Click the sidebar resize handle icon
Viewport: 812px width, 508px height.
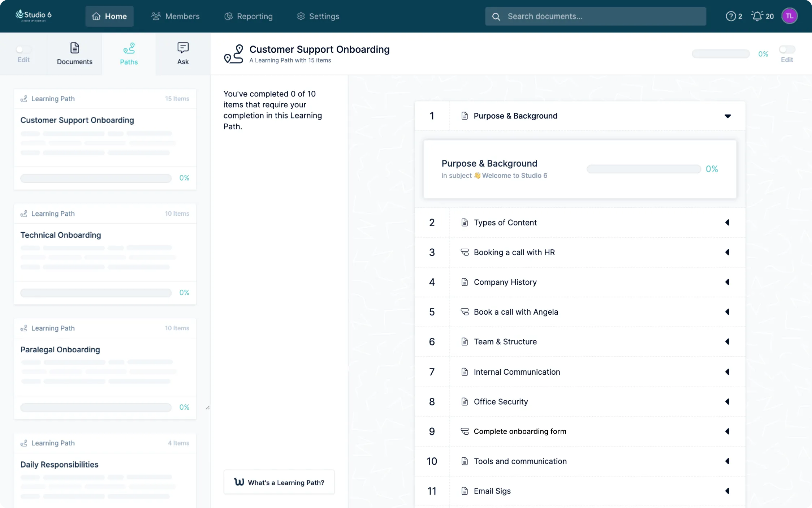pyautogui.click(x=207, y=408)
